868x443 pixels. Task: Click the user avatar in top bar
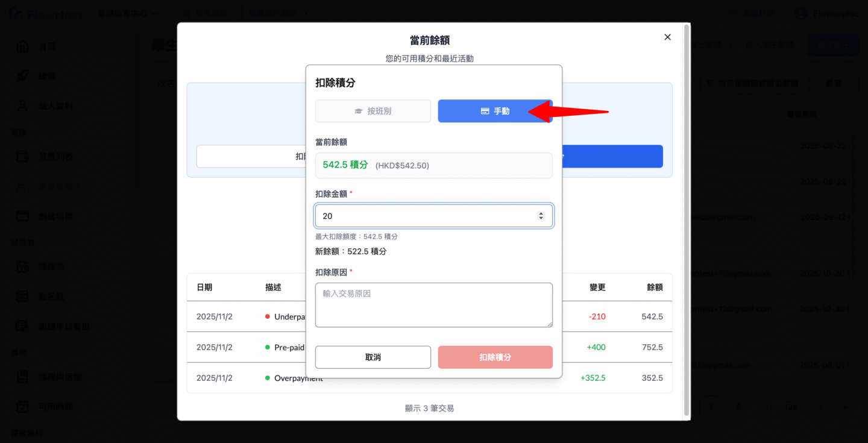(x=800, y=13)
